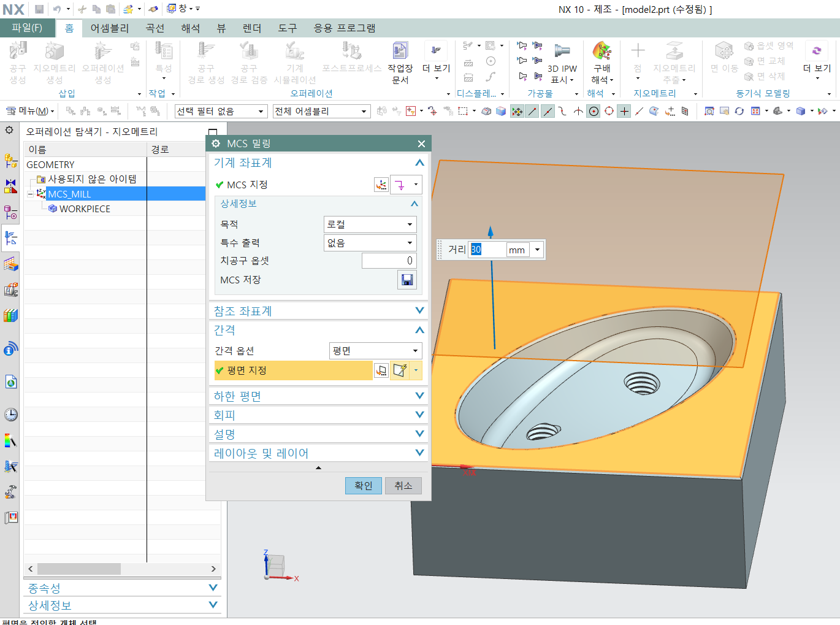Expand the 종속성 panel below navigator
This screenshot has width=840, height=625.
point(122,588)
